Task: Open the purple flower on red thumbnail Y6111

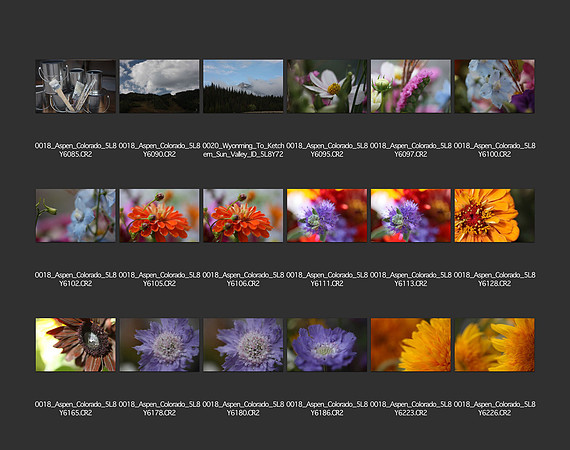Action: (x=327, y=216)
